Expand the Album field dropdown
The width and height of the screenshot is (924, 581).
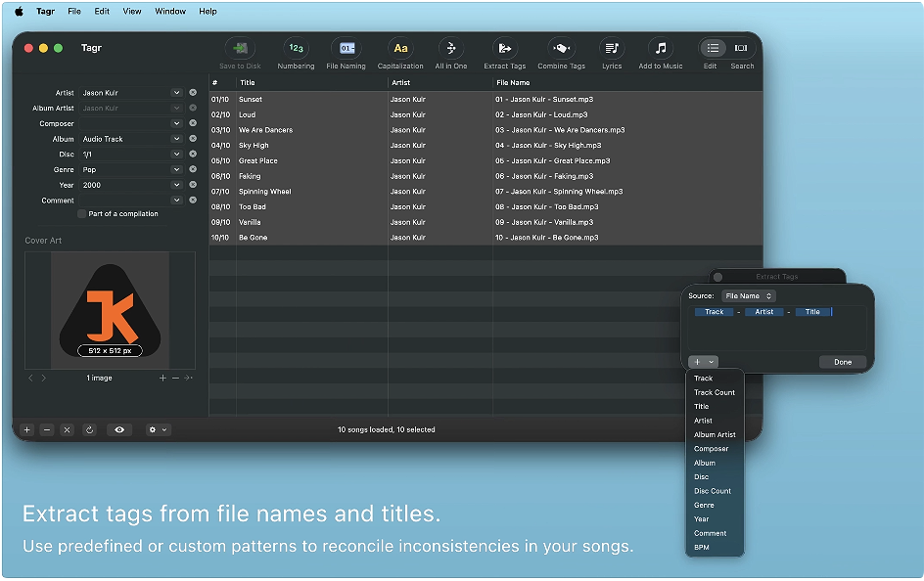[x=176, y=138]
